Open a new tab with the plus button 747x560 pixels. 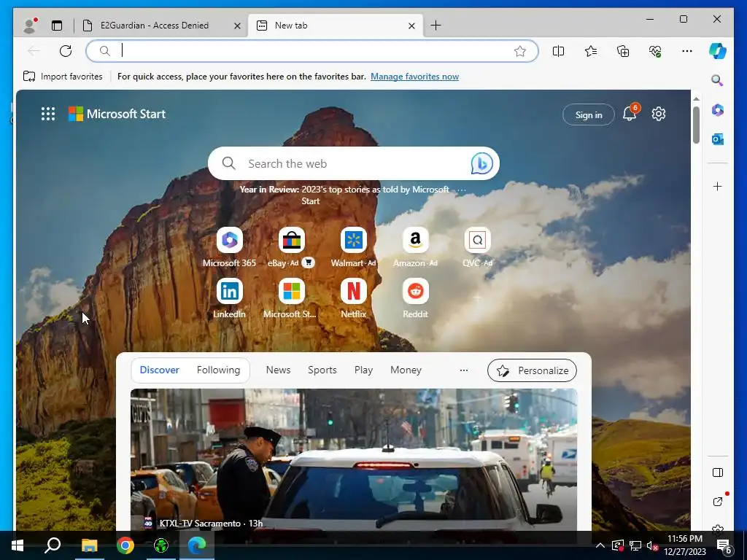click(x=436, y=26)
